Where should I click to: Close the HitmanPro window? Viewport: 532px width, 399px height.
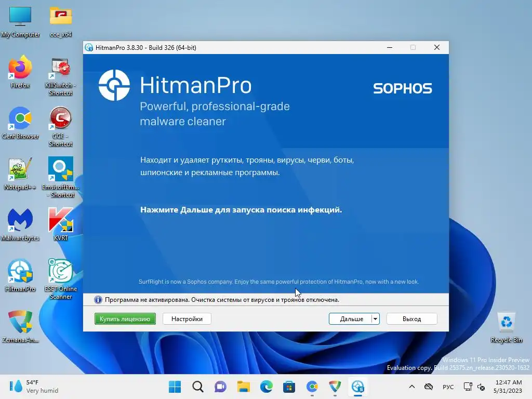(437, 47)
